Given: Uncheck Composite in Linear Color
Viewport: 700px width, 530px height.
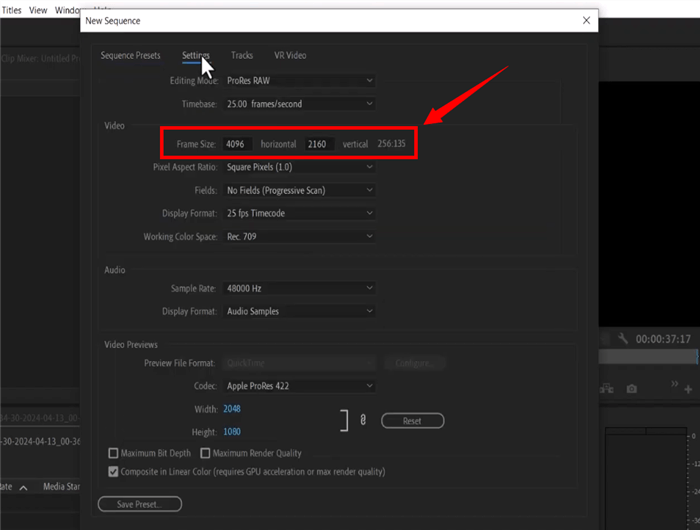Looking at the screenshot, I should point(113,471).
